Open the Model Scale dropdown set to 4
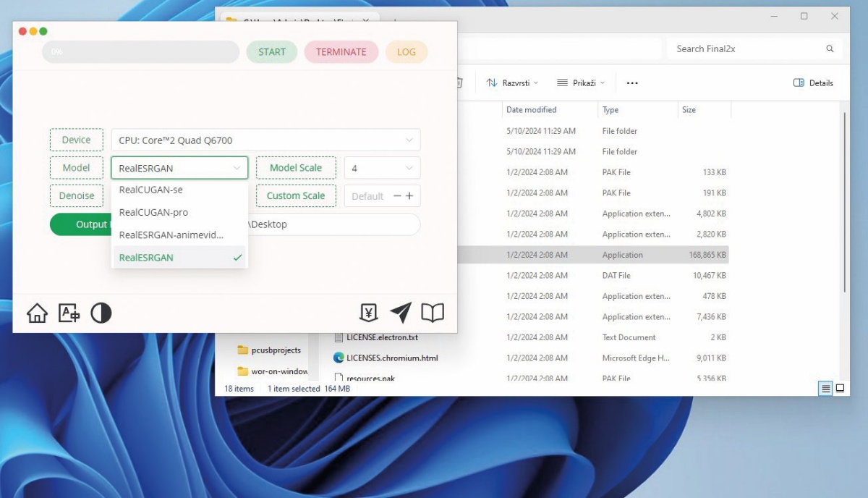This screenshot has width=868, height=498. 382,168
